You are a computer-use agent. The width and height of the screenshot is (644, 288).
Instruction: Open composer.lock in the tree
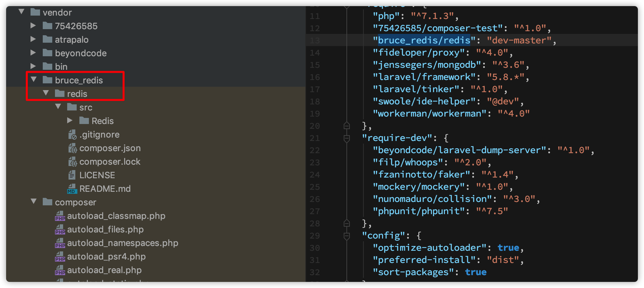[x=110, y=162]
